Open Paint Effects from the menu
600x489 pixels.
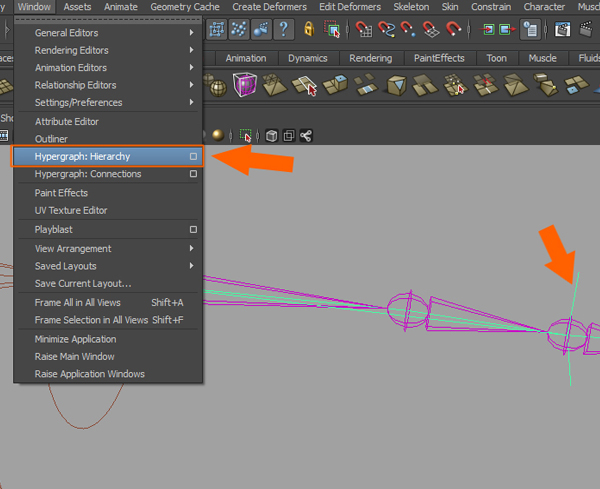108,193
